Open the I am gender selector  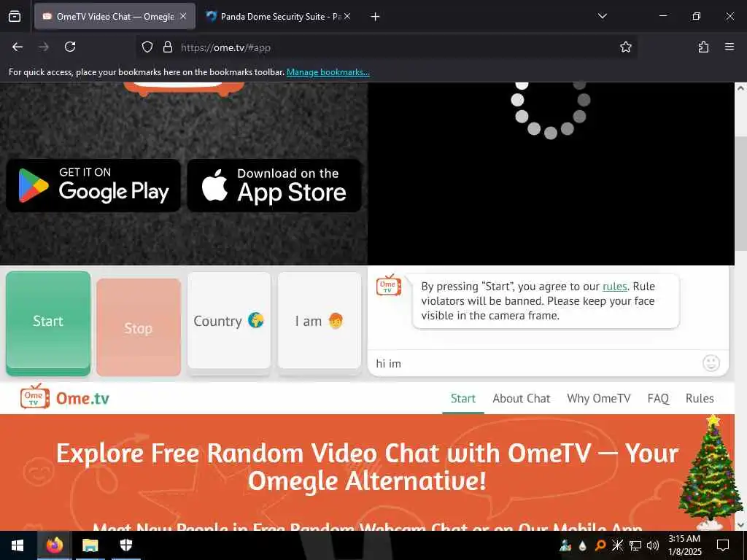[320, 322]
